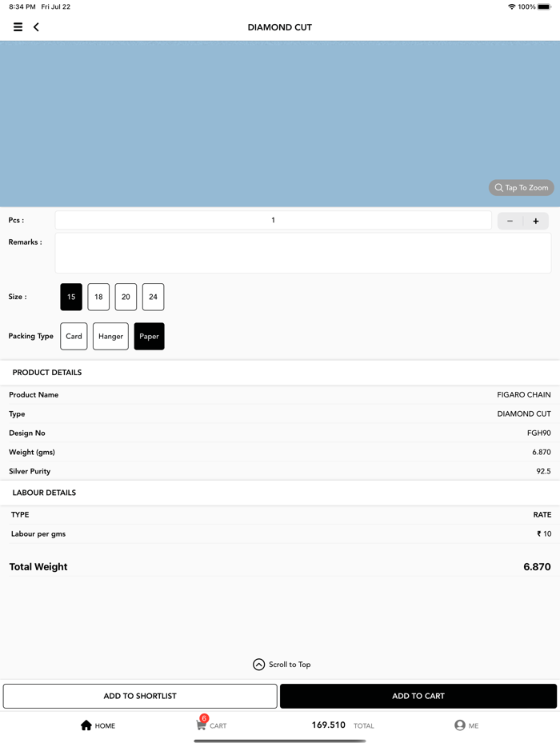Click the DIAMOND CUT page title

(x=280, y=27)
